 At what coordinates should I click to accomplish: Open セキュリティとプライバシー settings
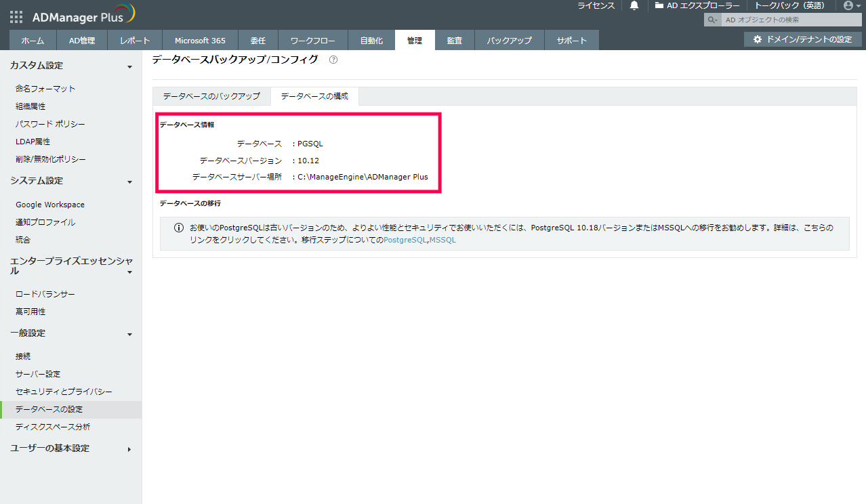click(64, 392)
